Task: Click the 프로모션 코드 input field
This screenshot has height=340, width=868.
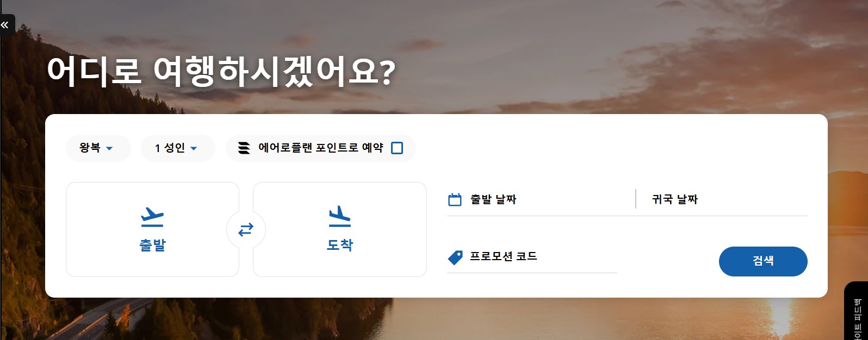Action: tap(532, 257)
